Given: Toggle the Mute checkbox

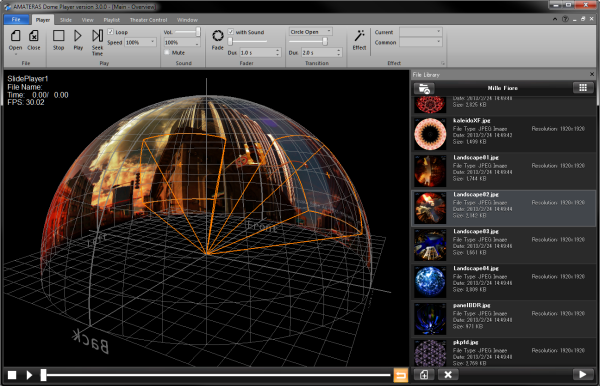Looking at the screenshot, I should [167, 52].
